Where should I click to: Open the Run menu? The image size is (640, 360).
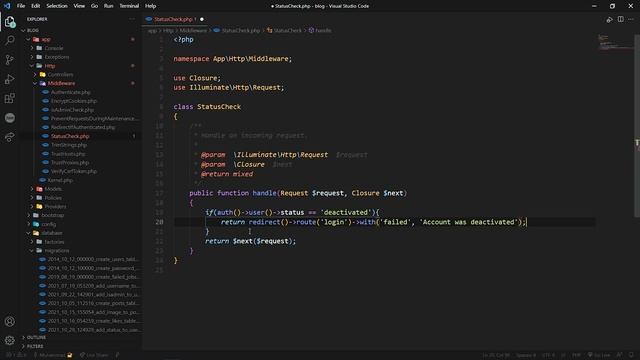click(x=109, y=6)
